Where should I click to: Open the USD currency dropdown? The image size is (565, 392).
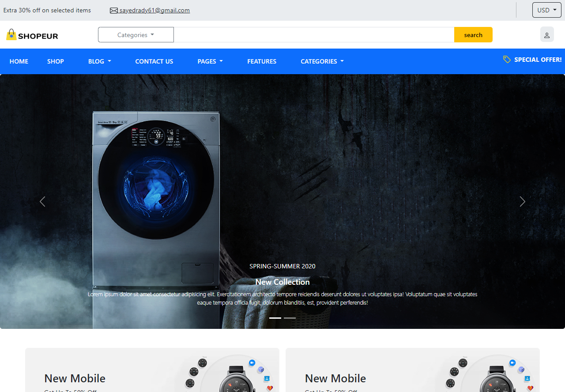click(x=546, y=10)
